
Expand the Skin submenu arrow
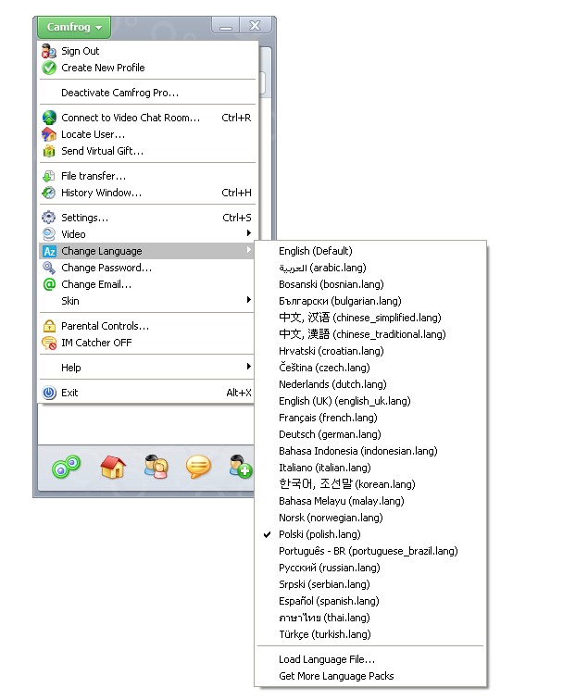click(249, 300)
